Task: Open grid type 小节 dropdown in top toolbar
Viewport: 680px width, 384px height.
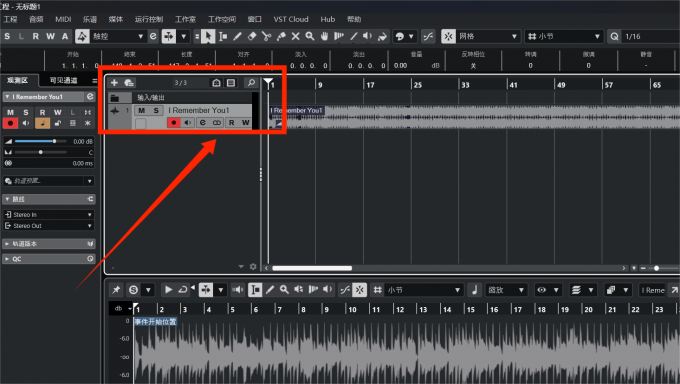Action: (x=564, y=36)
